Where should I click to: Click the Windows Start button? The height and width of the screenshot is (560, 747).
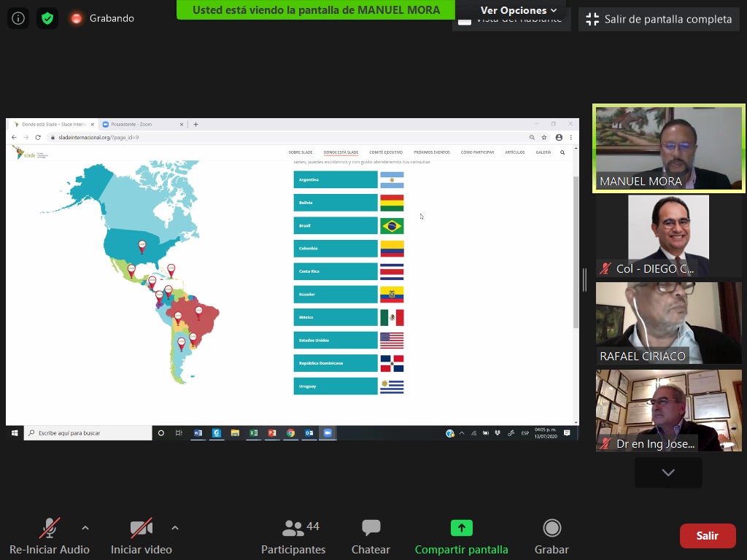tap(15, 433)
